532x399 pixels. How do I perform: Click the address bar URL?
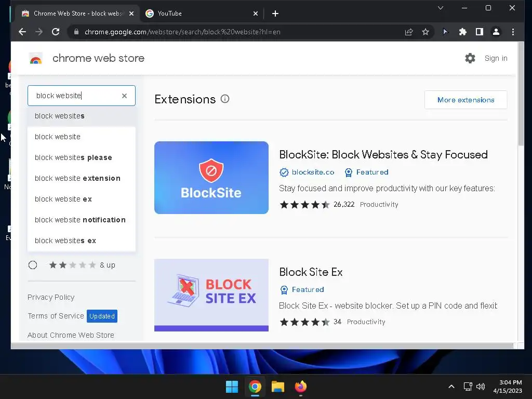point(182,32)
